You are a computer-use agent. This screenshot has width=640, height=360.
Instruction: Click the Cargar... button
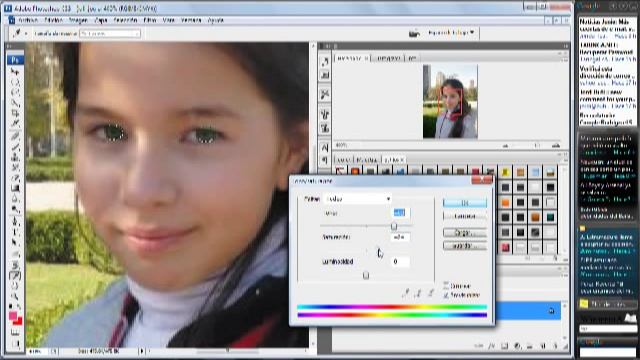coord(465,233)
